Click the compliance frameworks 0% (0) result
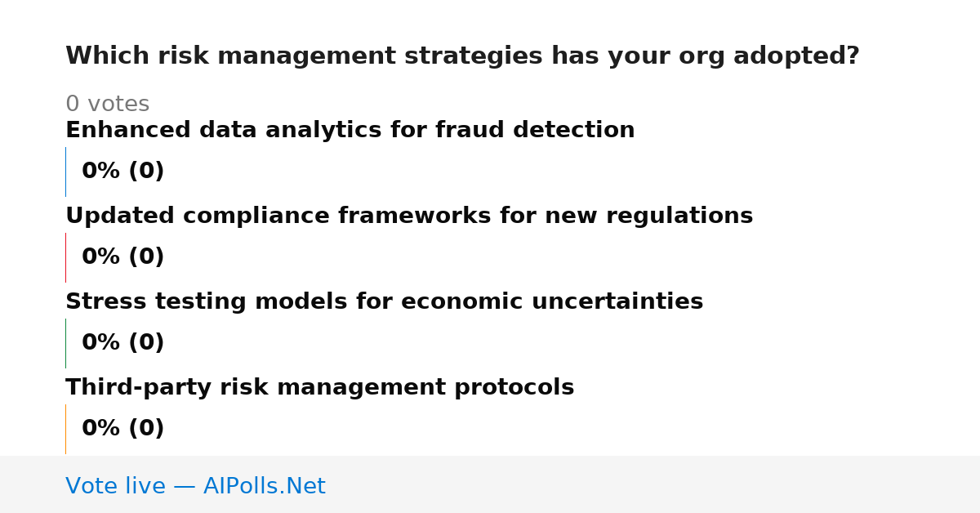 tap(122, 257)
